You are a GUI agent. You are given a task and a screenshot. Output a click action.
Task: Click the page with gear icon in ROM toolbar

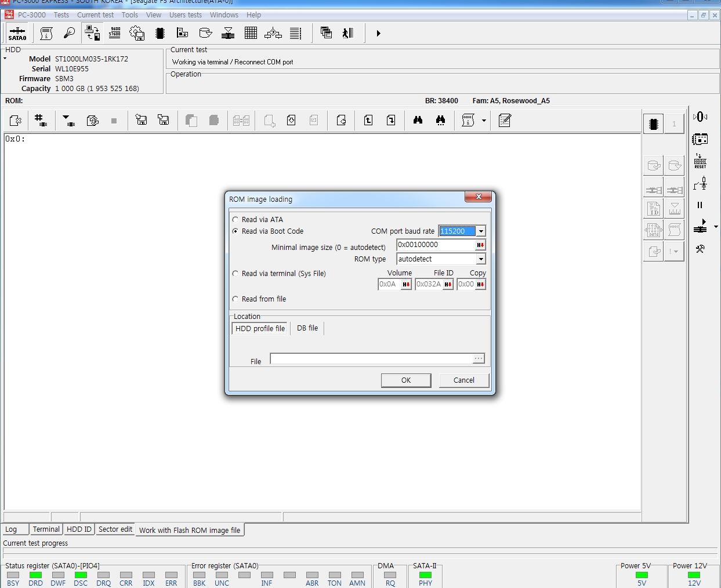tap(16, 120)
